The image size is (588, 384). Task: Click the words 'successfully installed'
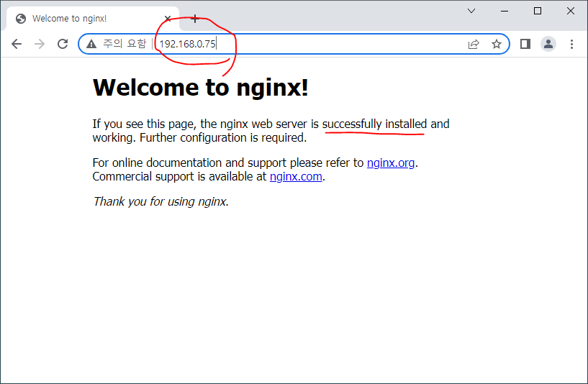pos(374,124)
